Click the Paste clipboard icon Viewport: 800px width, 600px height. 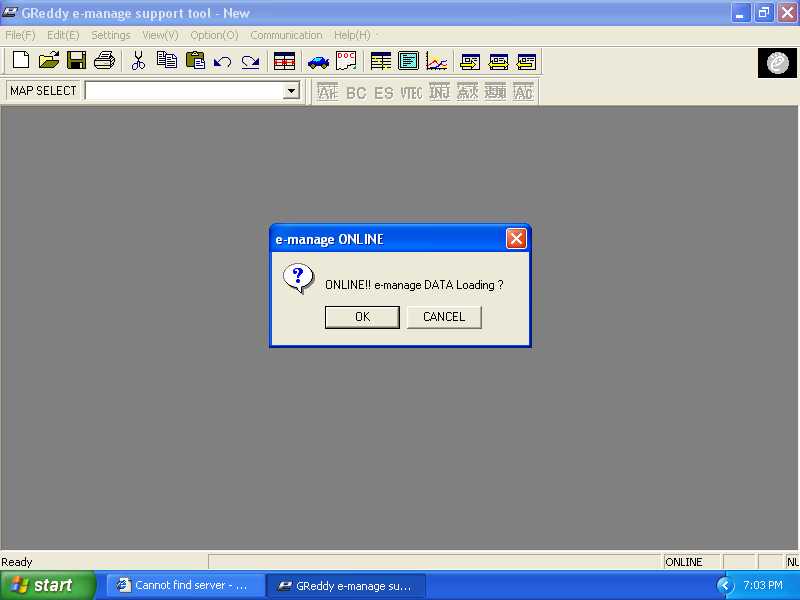click(x=195, y=61)
